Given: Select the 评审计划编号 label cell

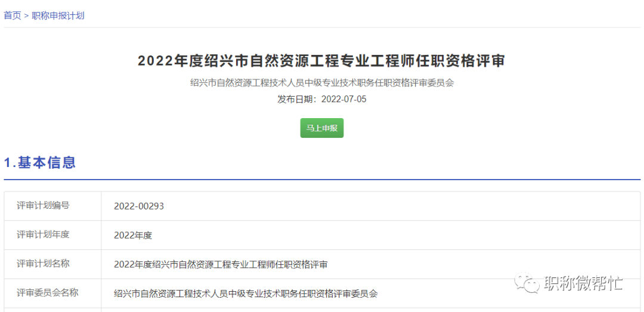Looking at the screenshot, I should click(x=53, y=206).
